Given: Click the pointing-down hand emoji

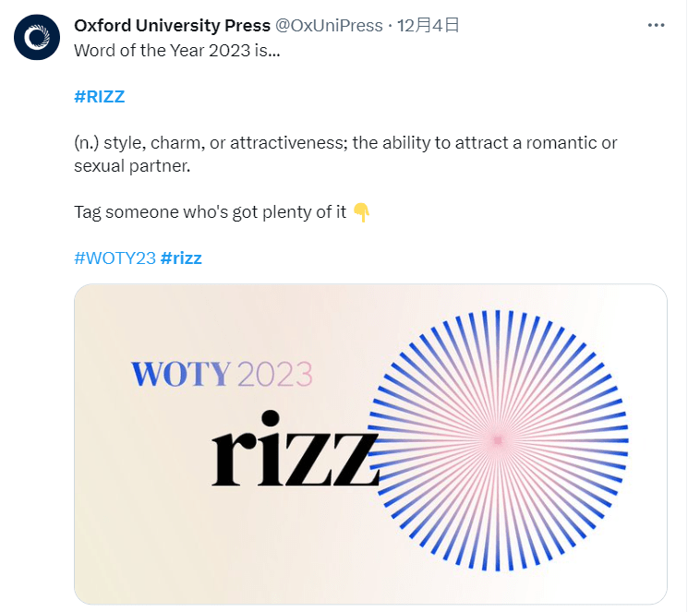Looking at the screenshot, I should [361, 213].
